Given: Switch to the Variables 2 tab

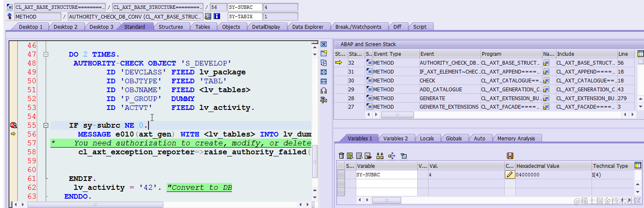Looking at the screenshot, I should [x=396, y=138].
